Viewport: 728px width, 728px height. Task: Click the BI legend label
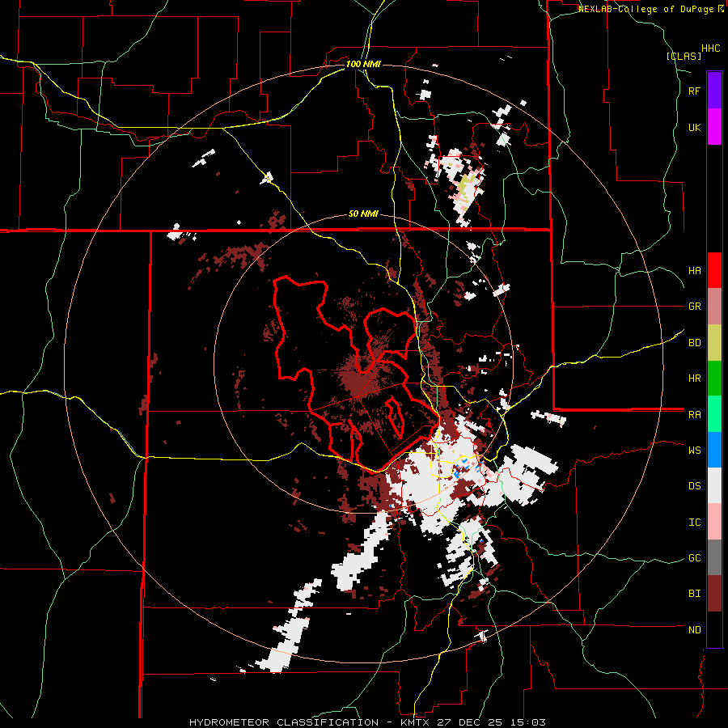pos(694,594)
